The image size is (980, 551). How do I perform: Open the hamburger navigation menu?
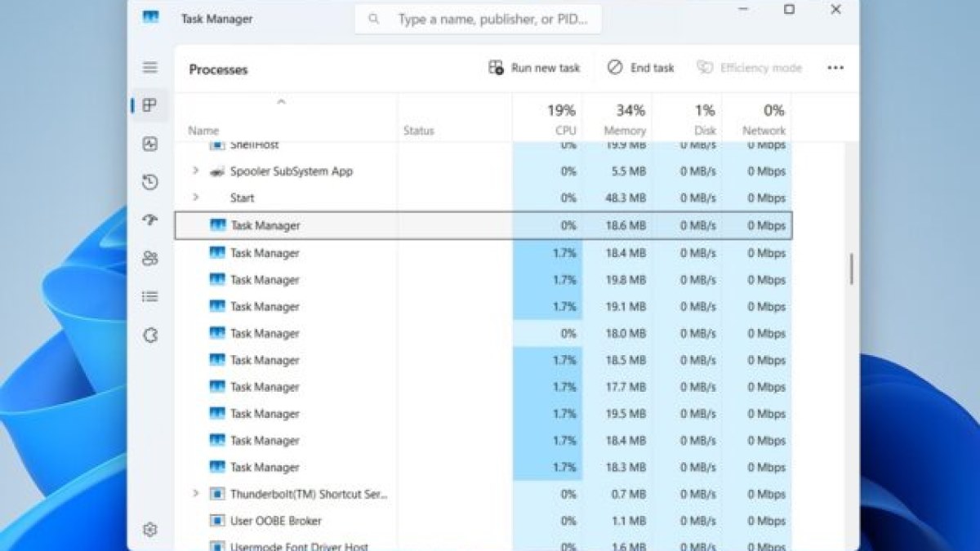point(149,68)
